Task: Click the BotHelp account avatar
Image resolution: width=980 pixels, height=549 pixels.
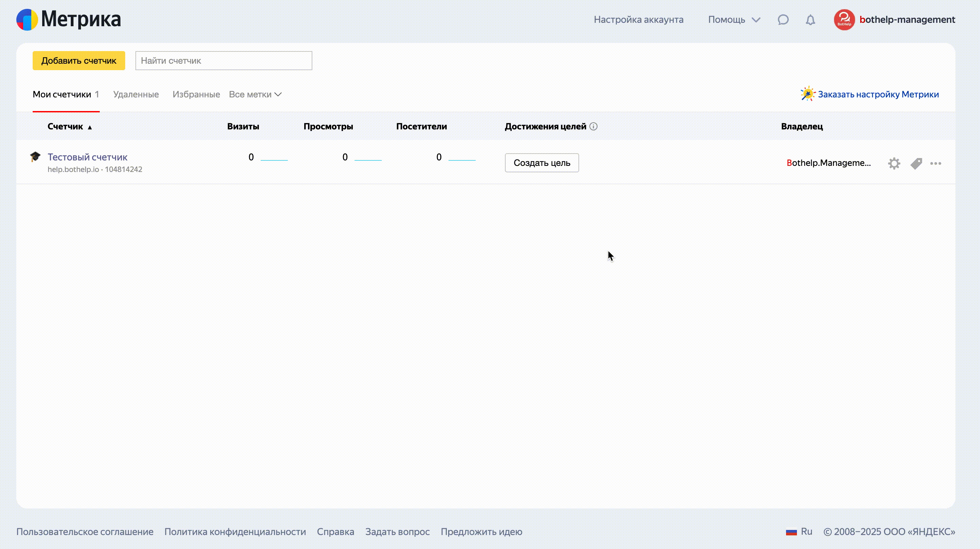Action: pyautogui.click(x=844, y=20)
